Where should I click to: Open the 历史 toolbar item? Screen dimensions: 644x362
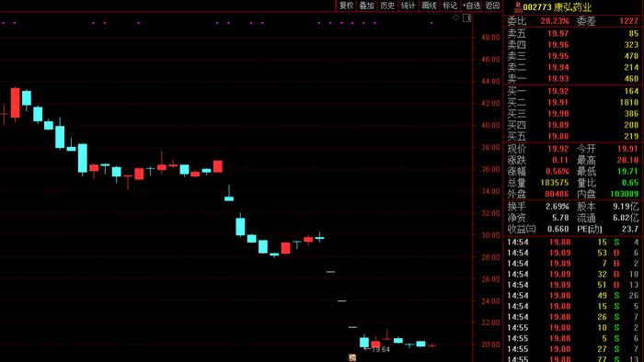(387, 6)
